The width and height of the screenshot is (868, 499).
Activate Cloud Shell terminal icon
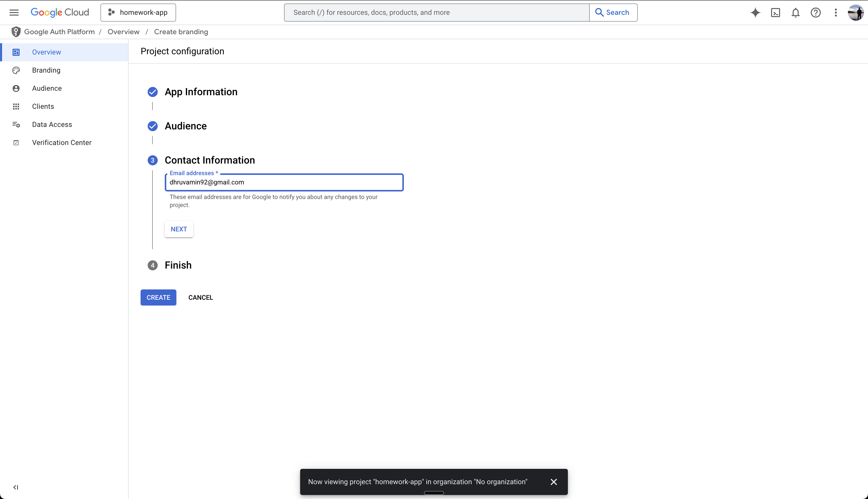776,13
